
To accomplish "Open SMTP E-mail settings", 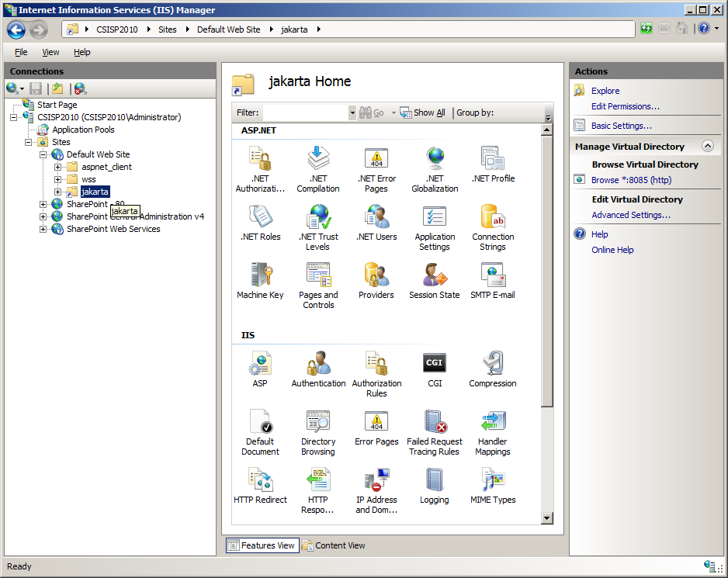I will coord(493,281).
